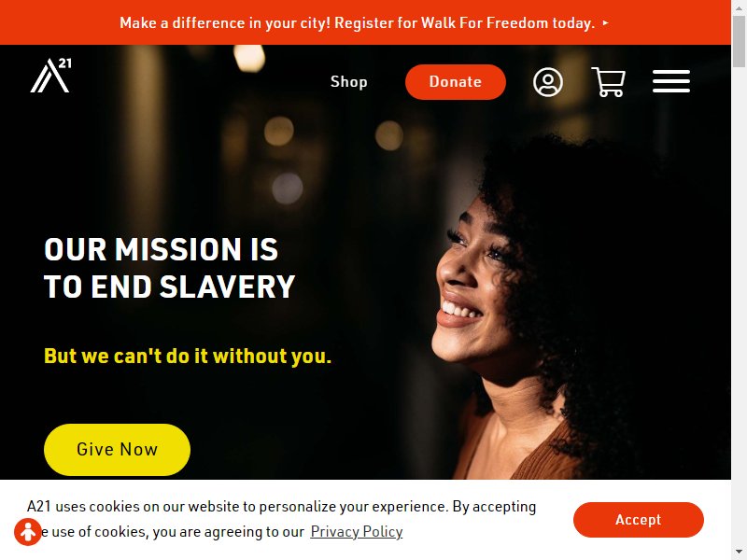
Task: Click the orange Donate button
Action: pos(456,82)
